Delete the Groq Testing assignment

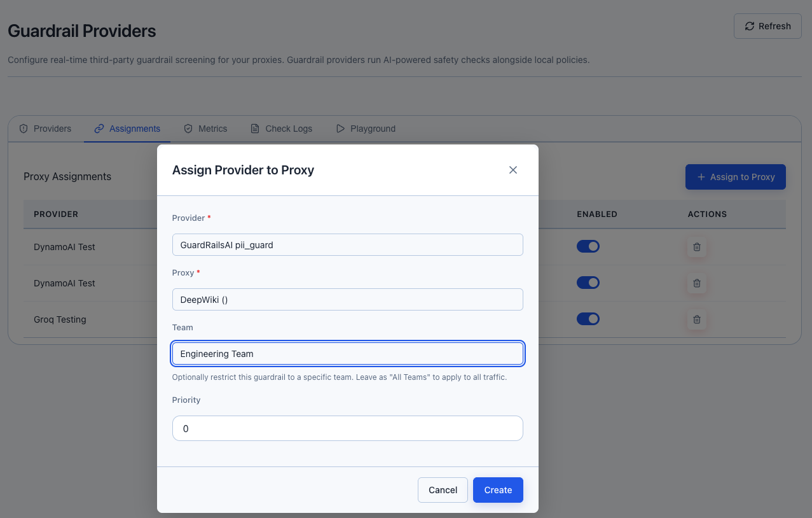coord(696,319)
